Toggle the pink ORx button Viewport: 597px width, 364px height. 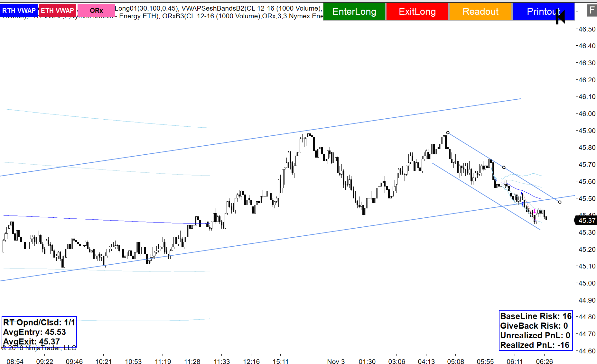point(96,10)
